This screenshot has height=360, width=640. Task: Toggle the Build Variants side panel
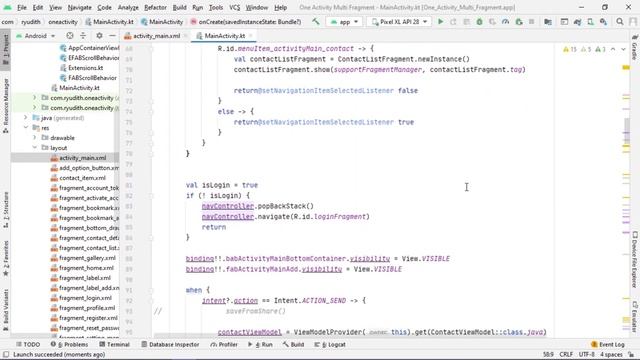[x=6, y=310]
